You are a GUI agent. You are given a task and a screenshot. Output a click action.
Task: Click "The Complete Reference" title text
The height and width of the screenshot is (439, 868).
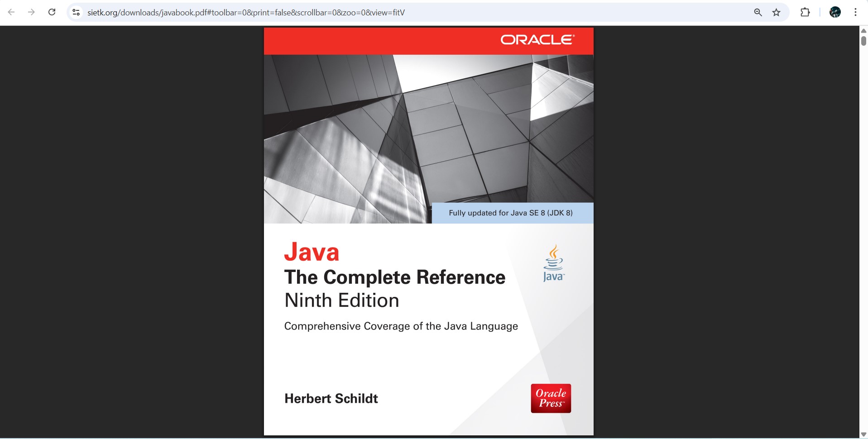coord(394,277)
